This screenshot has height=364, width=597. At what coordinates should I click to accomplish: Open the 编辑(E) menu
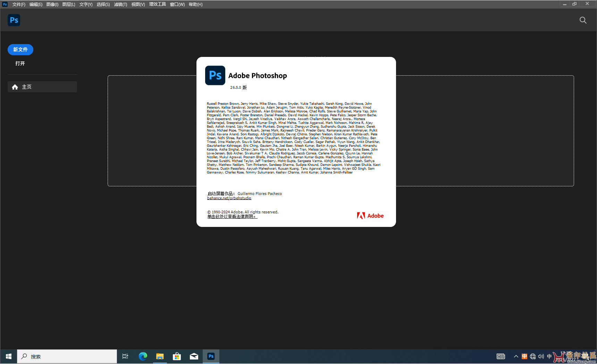tap(36, 5)
